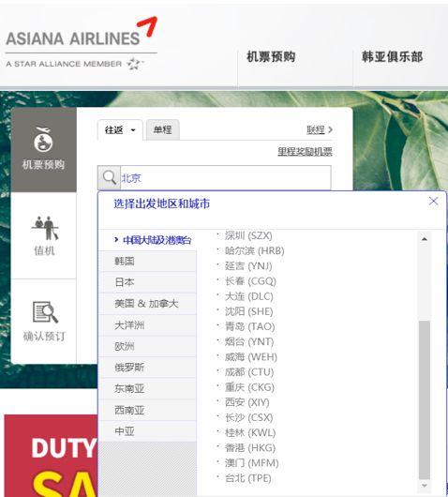Select the 中亚 region

[148, 431]
